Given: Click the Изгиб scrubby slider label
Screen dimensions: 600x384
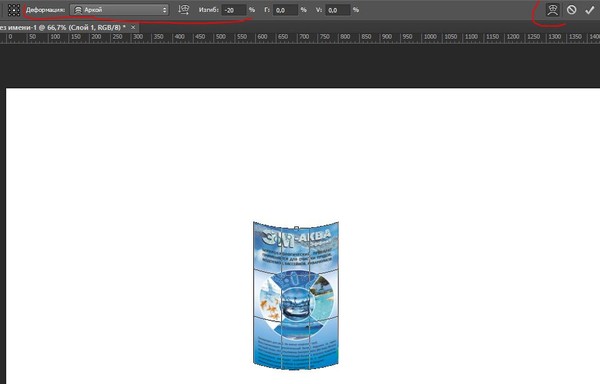Looking at the screenshot, I should click(x=209, y=10).
